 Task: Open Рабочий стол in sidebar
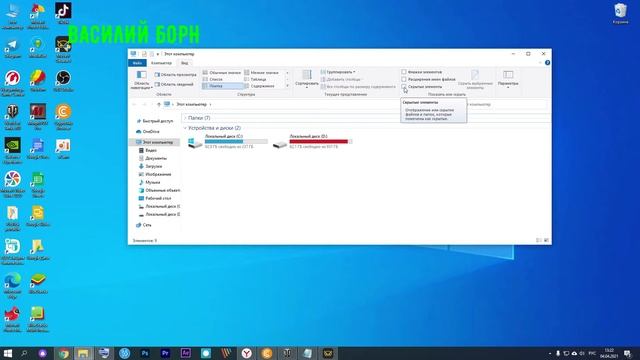tap(155, 198)
